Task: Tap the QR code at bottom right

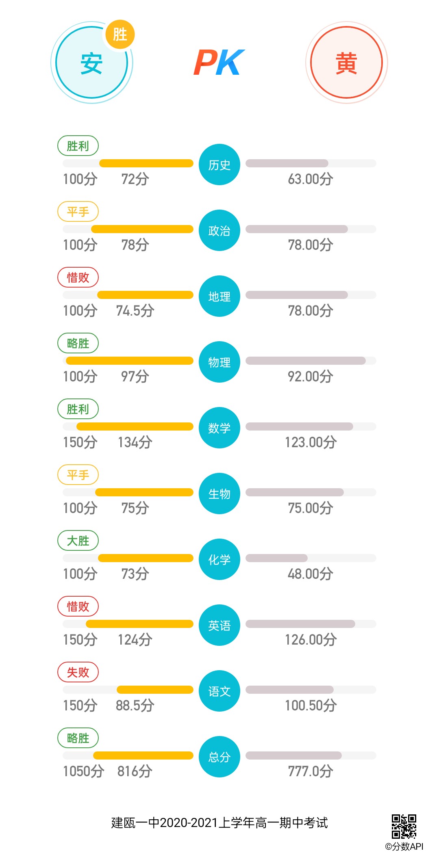Action: click(x=404, y=826)
